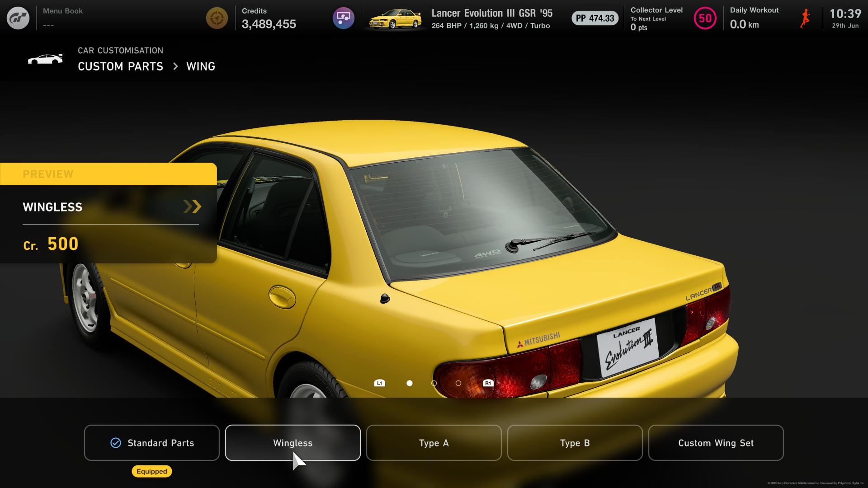
Task: Select the first camera view dot
Action: click(x=410, y=383)
